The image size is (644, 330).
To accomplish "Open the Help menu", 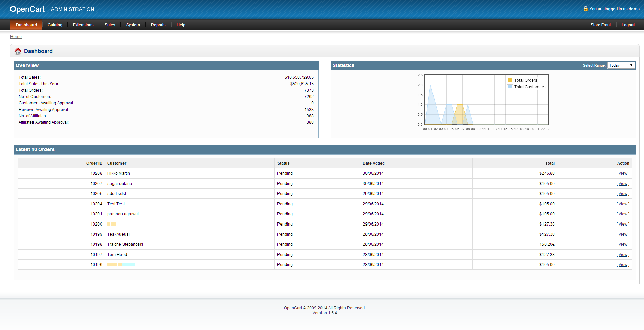I will pos(181,25).
